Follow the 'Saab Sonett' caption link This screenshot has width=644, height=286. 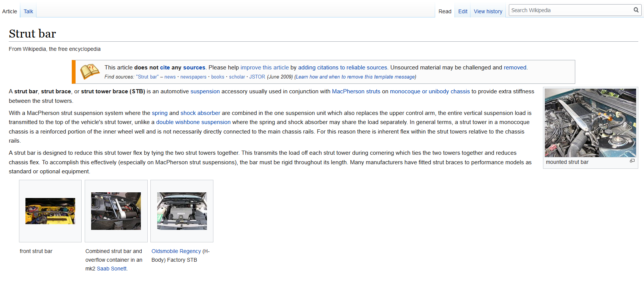[112, 269]
